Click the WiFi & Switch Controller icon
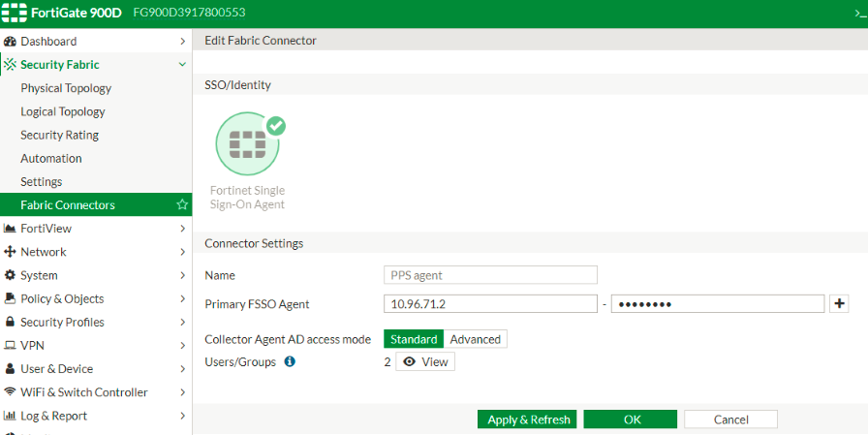 point(10,391)
